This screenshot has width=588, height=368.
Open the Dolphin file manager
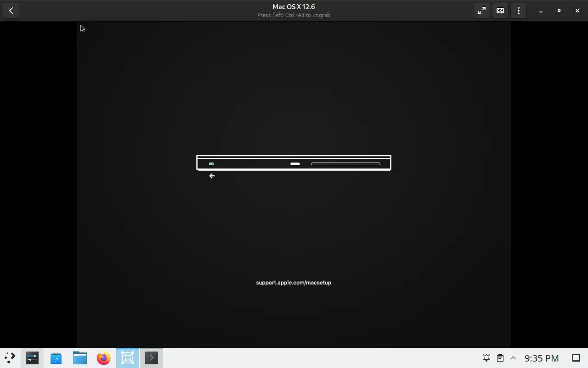tap(80, 358)
